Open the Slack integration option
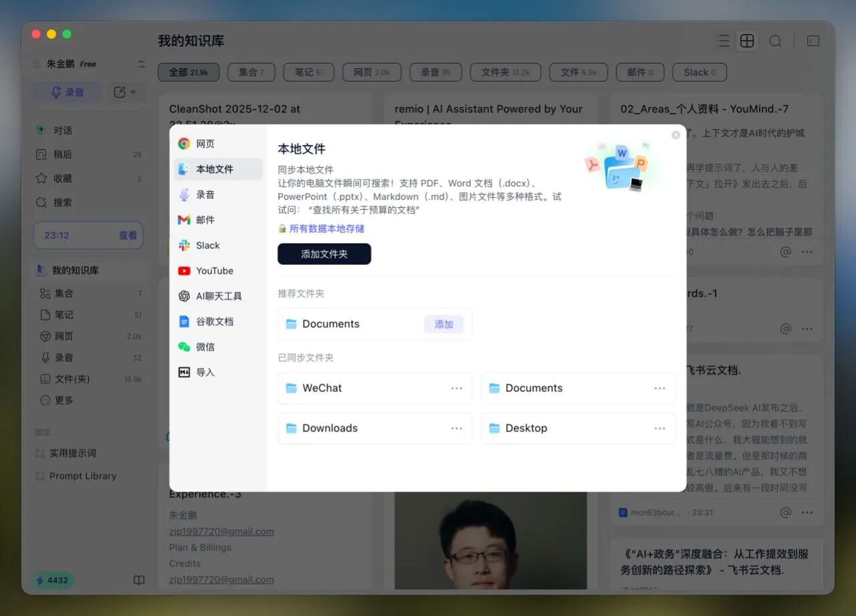 pyautogui.click(x=207, y=245)
